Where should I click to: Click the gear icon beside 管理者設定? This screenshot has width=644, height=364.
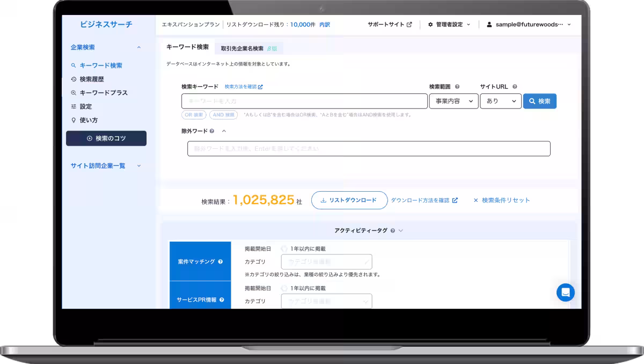pos(430,25)
